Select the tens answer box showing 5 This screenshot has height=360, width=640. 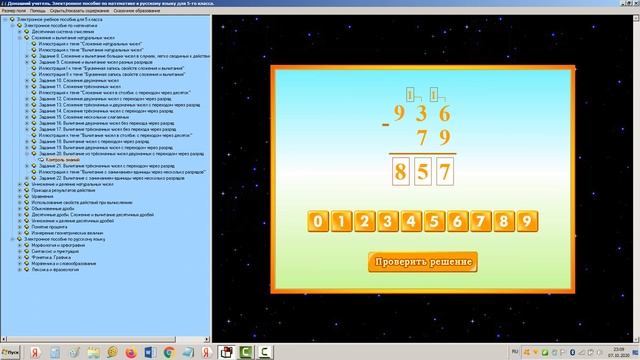click(423, 171)
